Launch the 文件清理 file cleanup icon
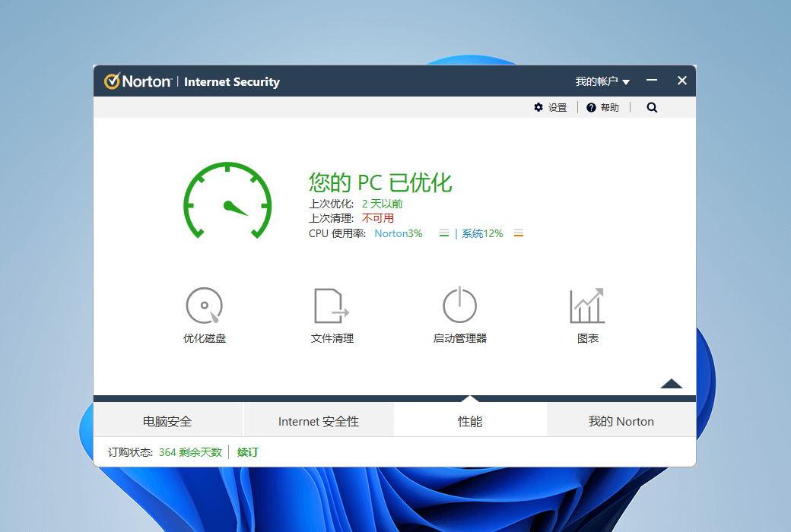Screen dimensions: 791x532 tap(332, 306)
